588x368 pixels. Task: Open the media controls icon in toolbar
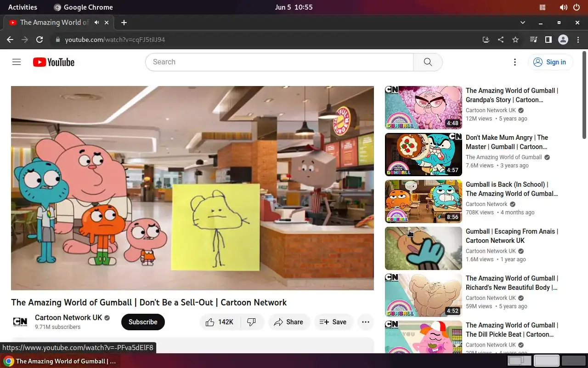point(533,40)
